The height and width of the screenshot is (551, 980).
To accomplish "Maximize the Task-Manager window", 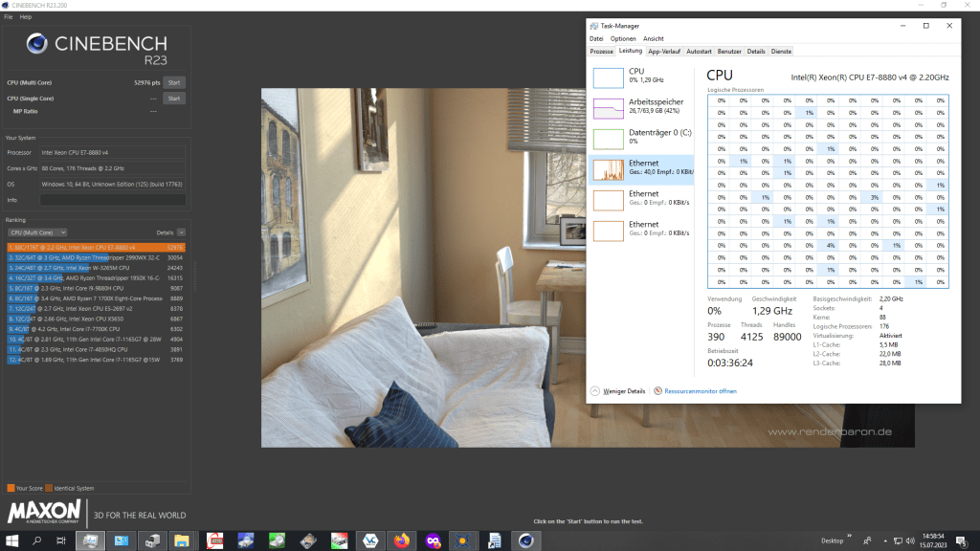I will pyautogui.click(x=926, y=26).
